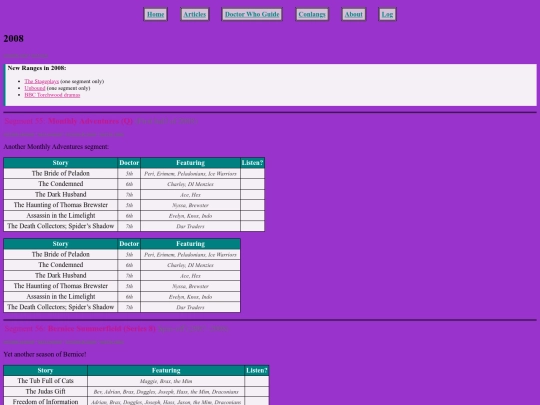
Task: Click the Listen? cell for The Condemned
Action: [x=252, y=184]
